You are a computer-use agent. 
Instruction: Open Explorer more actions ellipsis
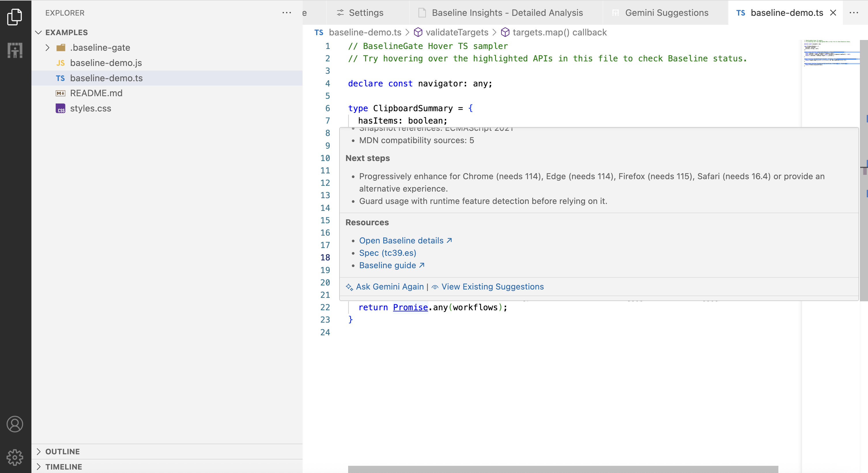point(286,13)
